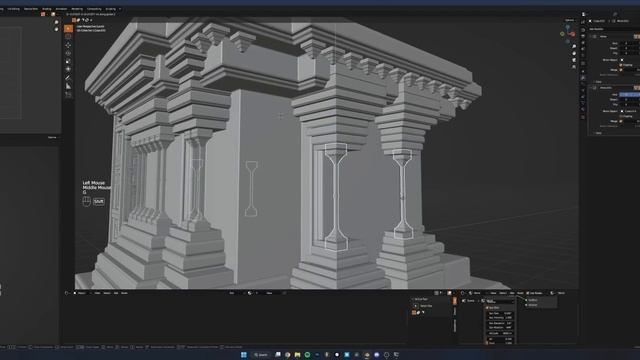The image size is (640, 360).
Task: Open the Blender taskbar icon
Action: point(367,354)
